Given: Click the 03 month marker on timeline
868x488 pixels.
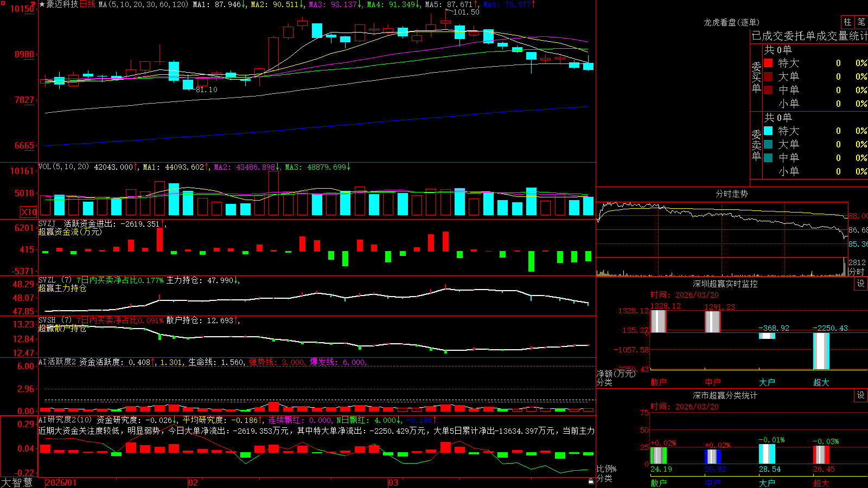Looking at the screenshot, I should coord(393,483).
